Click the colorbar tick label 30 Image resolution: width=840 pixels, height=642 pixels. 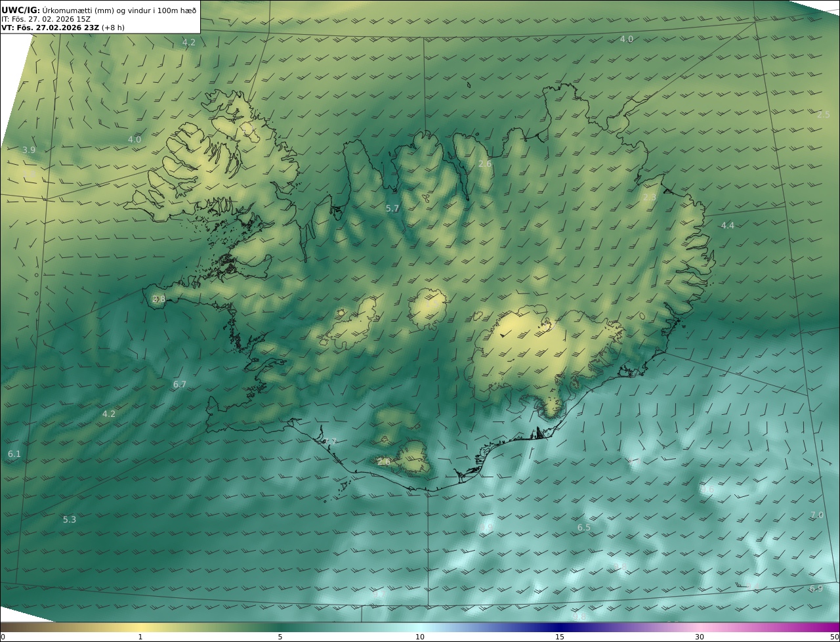pos(700,637)
